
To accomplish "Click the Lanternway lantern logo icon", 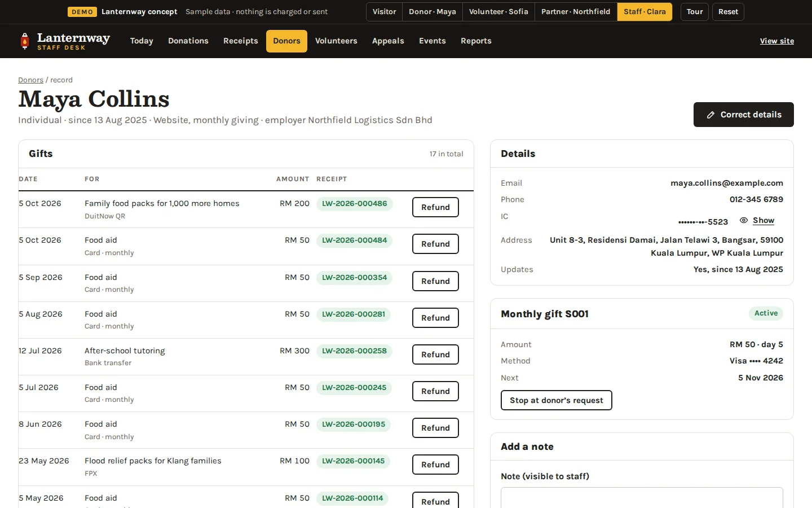I will [24, 41].
